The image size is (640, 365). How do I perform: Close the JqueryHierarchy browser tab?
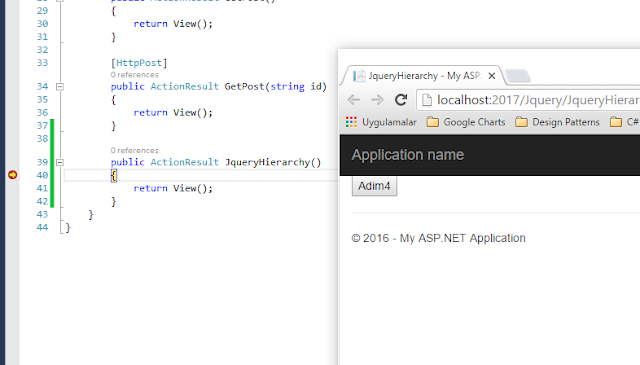tap(492, 76)
